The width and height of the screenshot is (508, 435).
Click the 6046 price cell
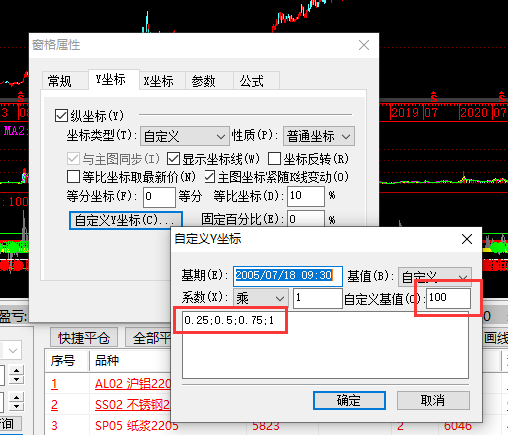(458, 426)
